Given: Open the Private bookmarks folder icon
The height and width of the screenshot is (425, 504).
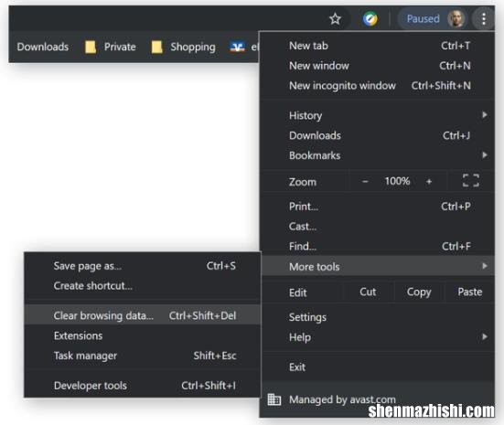Looking at the screenshot, I should 91,48.
